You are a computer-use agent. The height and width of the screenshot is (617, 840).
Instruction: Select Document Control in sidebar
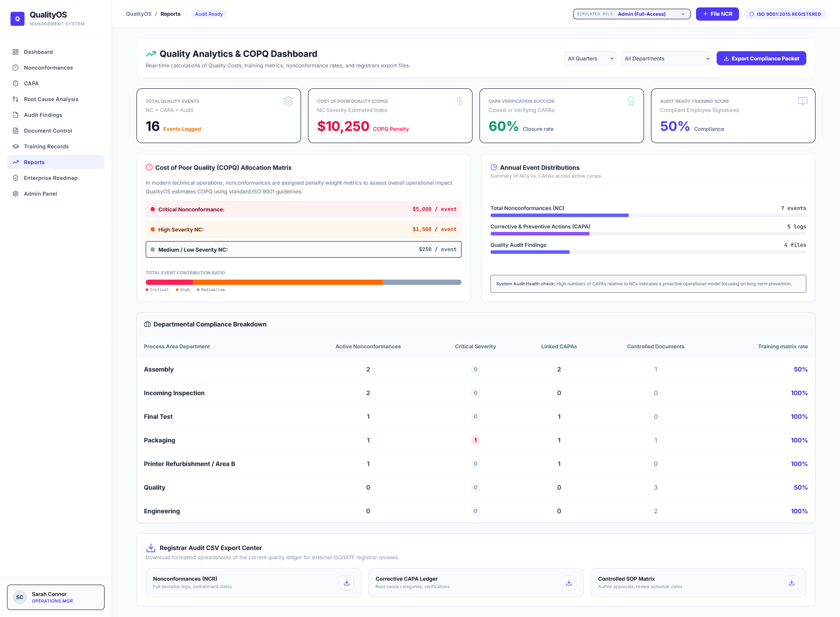point(56,131)
